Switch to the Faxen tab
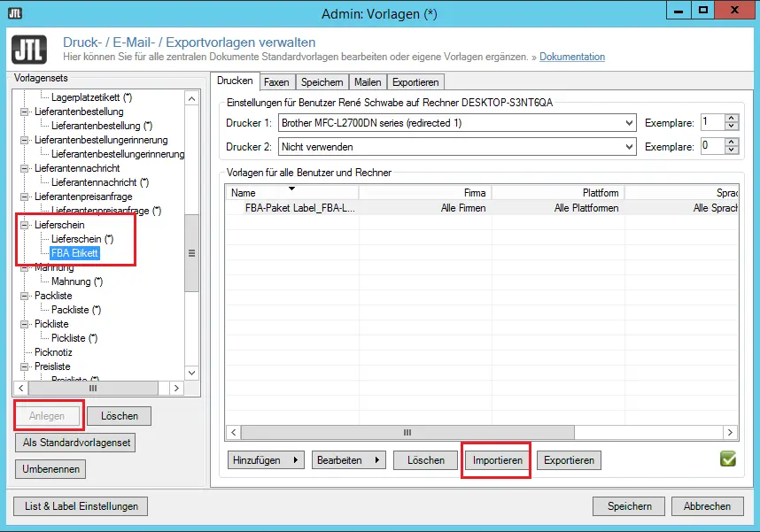Screen dimensions: 760x532 276,82
